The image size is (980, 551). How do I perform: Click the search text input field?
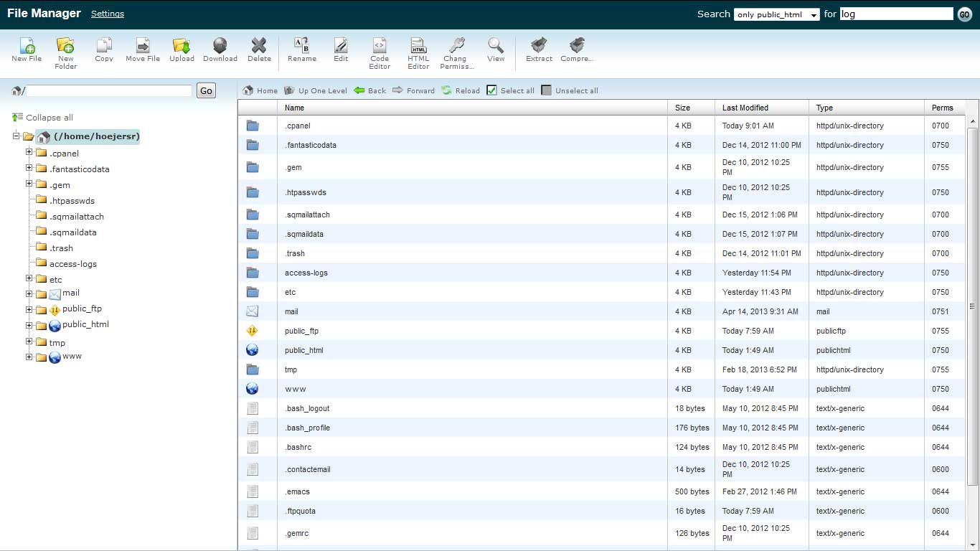[x=896, y=14]
